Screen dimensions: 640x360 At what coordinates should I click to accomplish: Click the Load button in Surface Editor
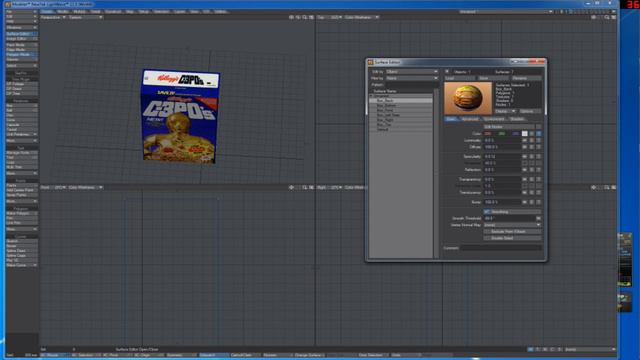click(460, 78)
